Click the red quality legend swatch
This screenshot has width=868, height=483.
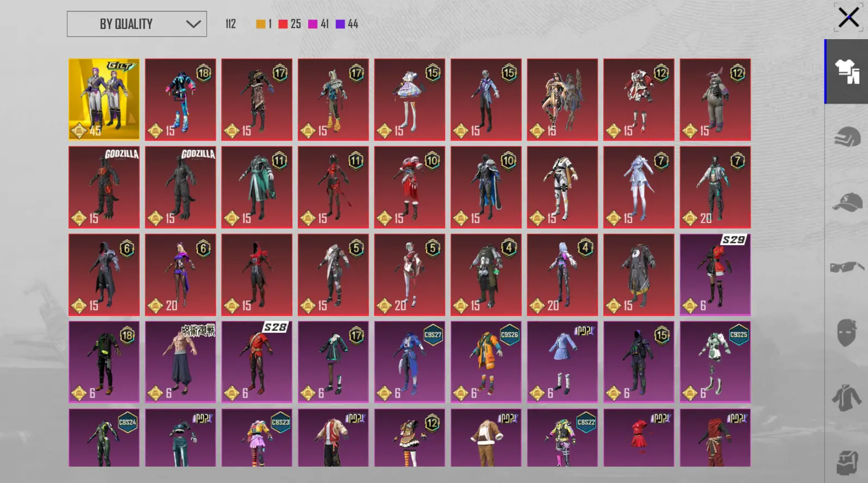pos(283,24)
